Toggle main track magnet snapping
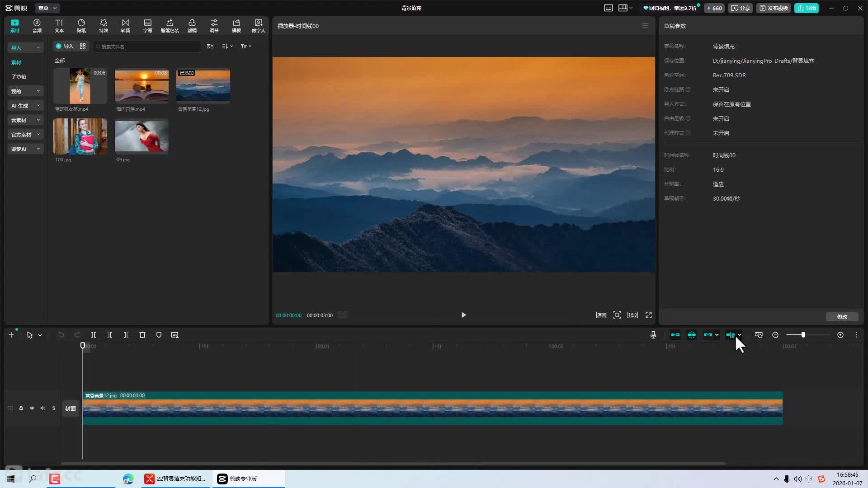868x488 pixels. coord(675,335)
